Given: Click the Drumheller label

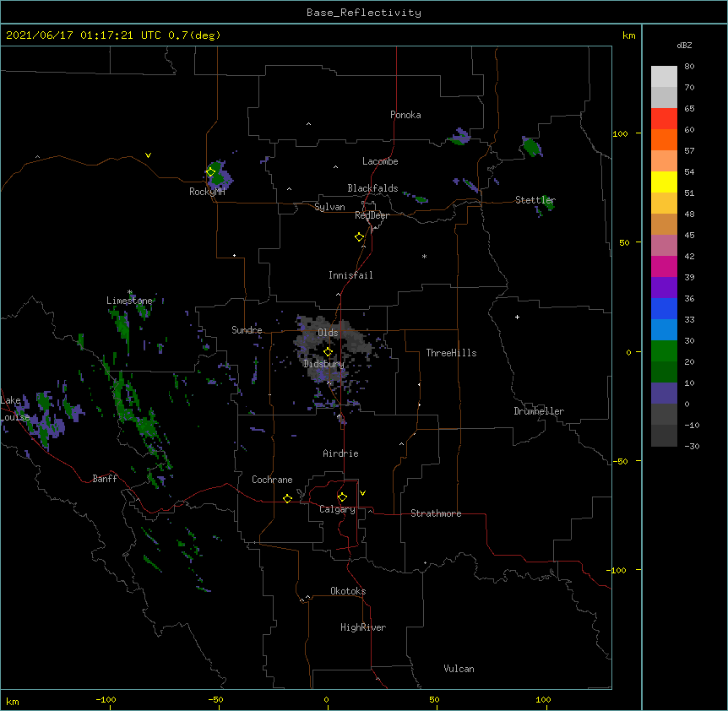Looking at the screenshot, I should [539, 411].
